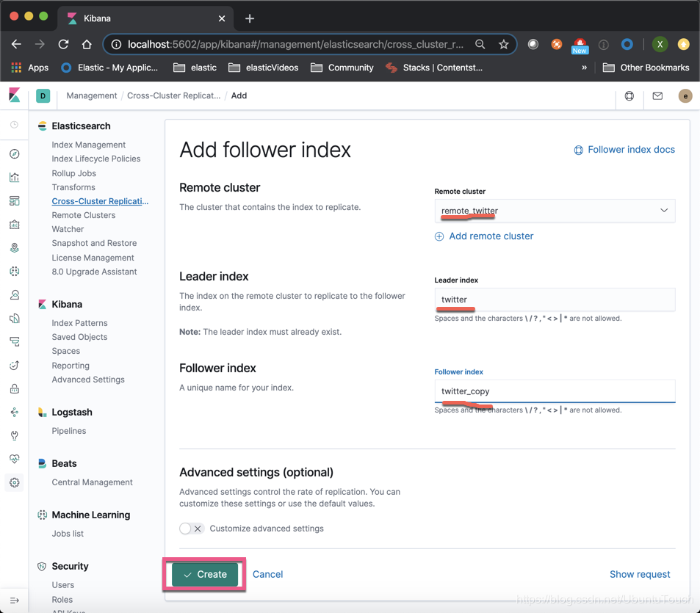Open the newsfeed mail icon

[x=657, y=96]
